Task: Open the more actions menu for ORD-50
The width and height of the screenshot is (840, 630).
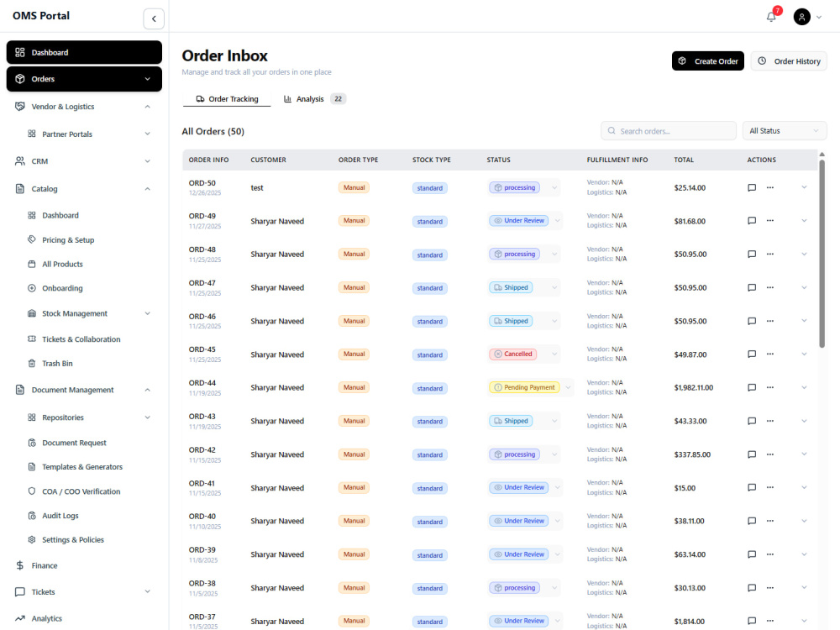Action: pos(769,187)
